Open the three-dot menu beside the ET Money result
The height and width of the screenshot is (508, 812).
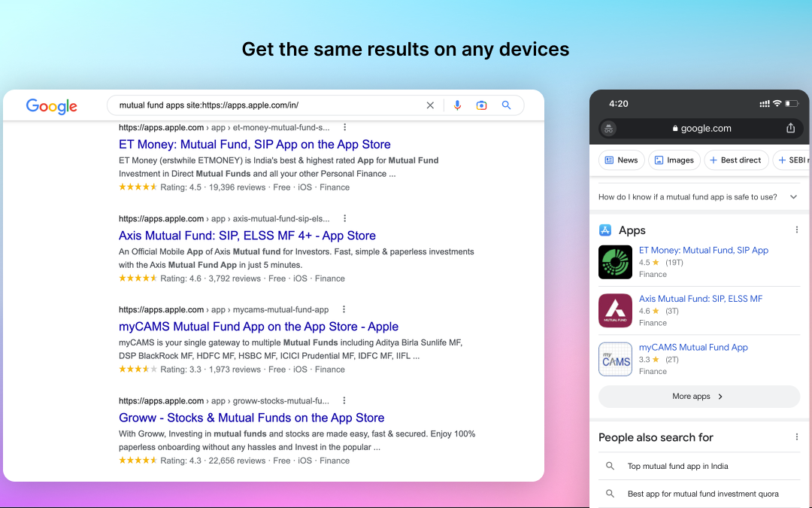(x=344, y=126)
